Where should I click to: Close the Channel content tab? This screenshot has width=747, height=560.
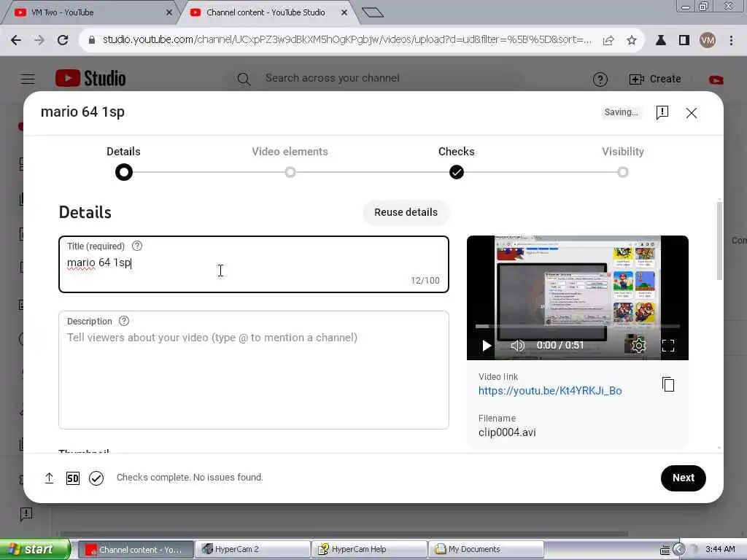tap(344, 12)
